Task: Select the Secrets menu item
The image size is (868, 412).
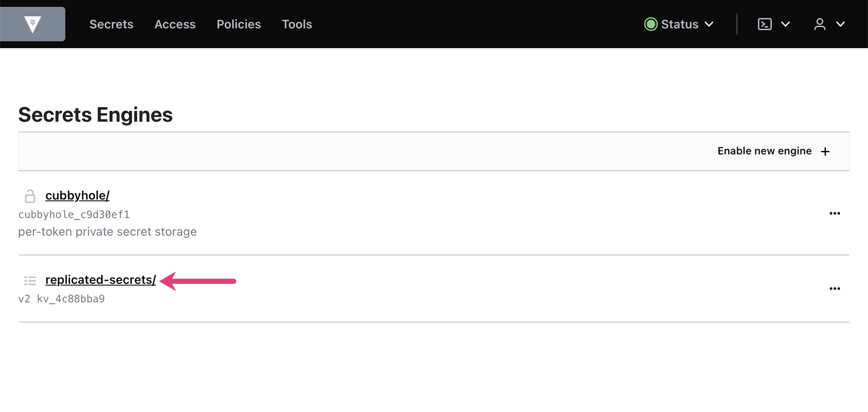Action: pyautogui.click(x=111, y=24)
